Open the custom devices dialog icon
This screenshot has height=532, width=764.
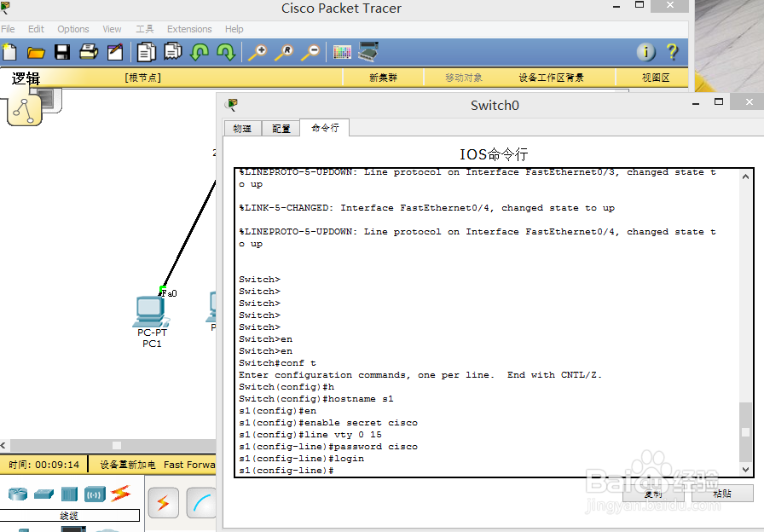tap(368, 52)
